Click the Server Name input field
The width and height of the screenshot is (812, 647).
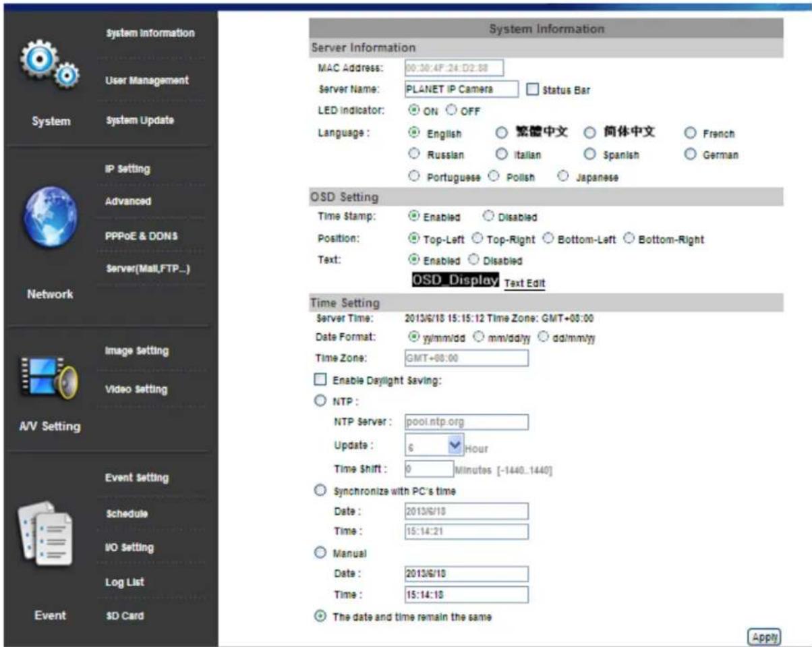click(461, 89)
